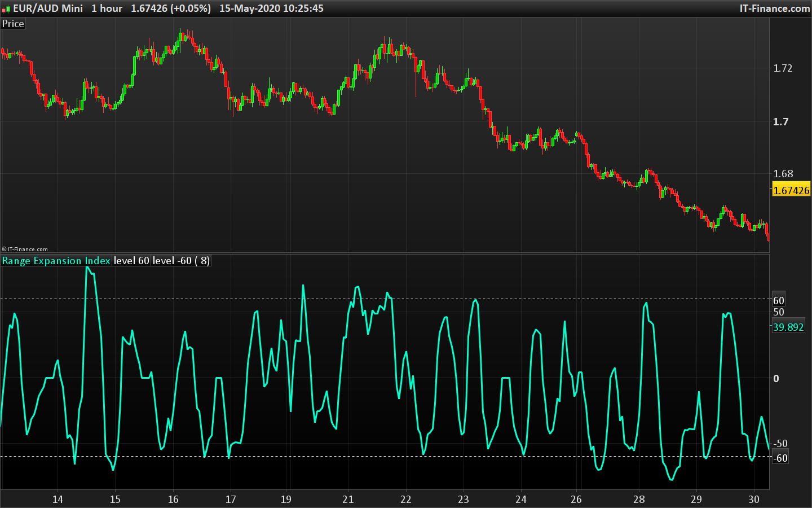Click the 39.892 indicator value box
This screenshot has height=508, width=812.
pos(788,326)
